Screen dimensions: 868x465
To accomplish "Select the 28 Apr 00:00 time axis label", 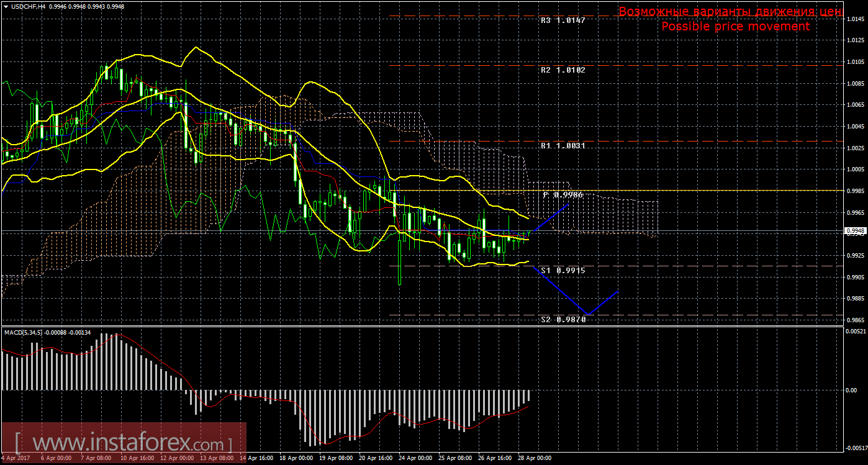I will (x=536, y=458).
